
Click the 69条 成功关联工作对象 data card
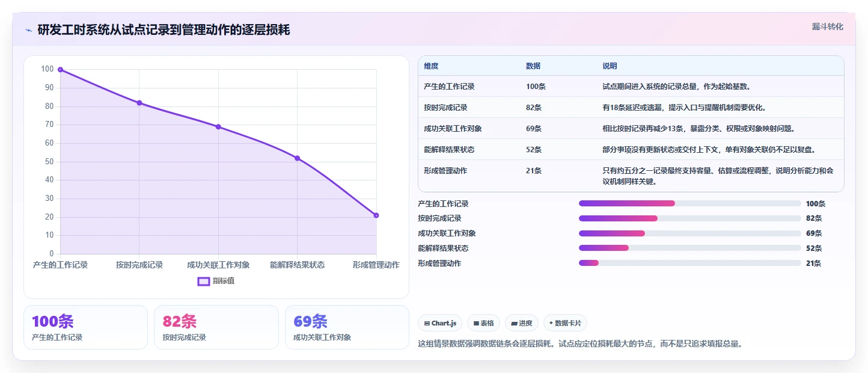coord(347,327)
